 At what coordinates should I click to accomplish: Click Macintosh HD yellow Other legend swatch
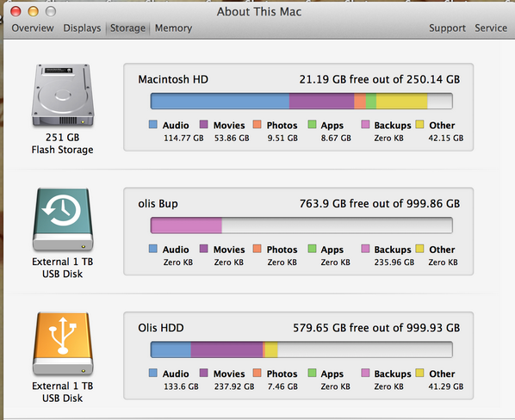(419, 124)
